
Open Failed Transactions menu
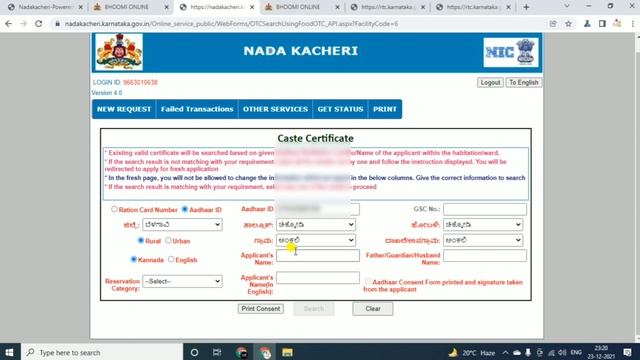(197, 109)
